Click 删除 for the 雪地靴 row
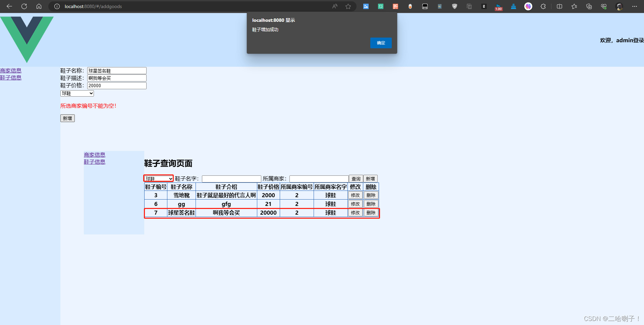Viewport: 644px width, 325px height. 371,195
